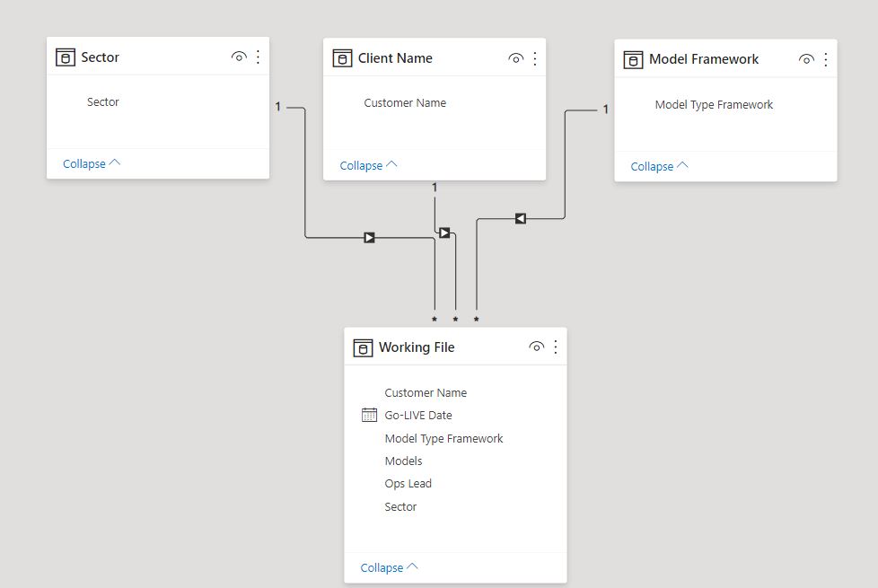Viewport: 878px width, 588px height.
Task: Select the Client Name table title
Action: (x=395, y=58)
